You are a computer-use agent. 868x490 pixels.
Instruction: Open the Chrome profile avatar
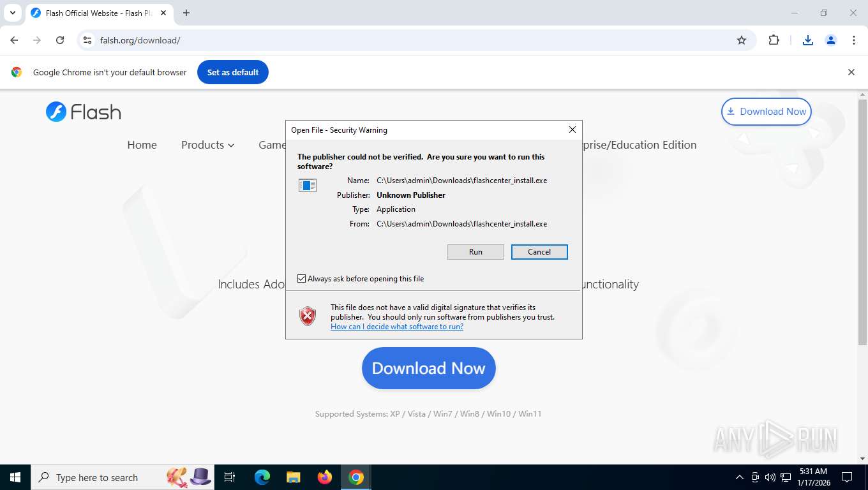tap(831, 40)
